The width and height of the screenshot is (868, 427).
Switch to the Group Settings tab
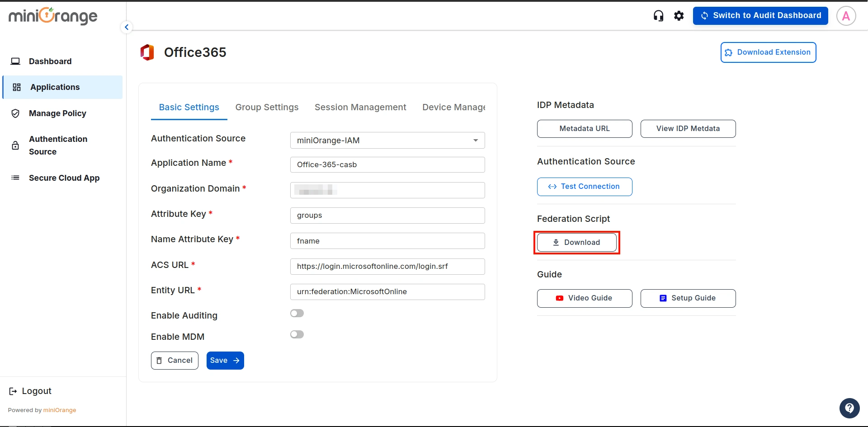click(x=267, y=107)
